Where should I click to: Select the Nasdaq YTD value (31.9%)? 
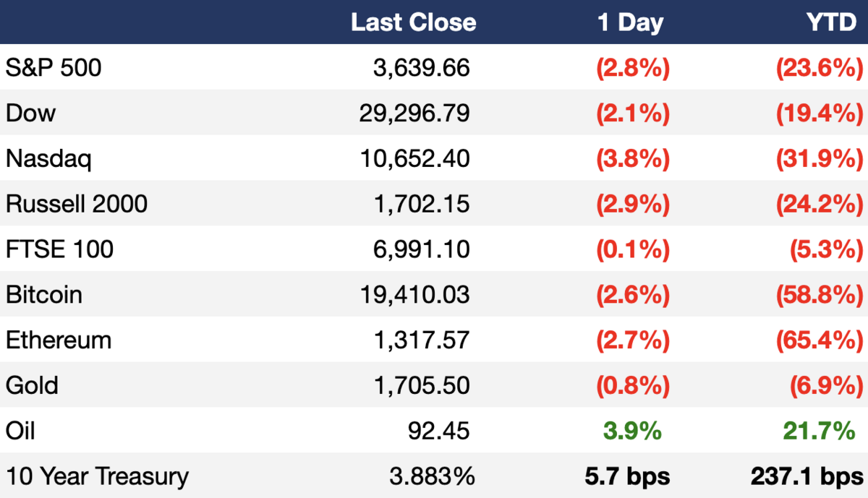820,158
